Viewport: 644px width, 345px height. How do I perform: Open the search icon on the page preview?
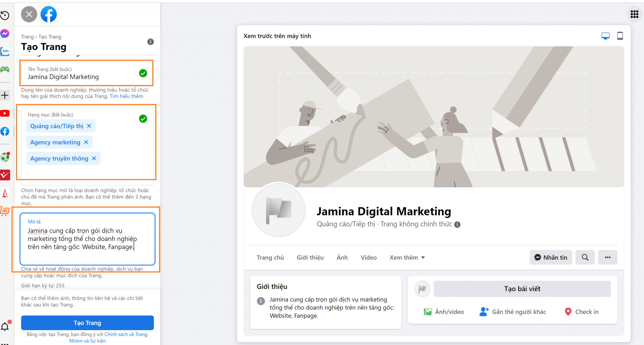point(585,257)
